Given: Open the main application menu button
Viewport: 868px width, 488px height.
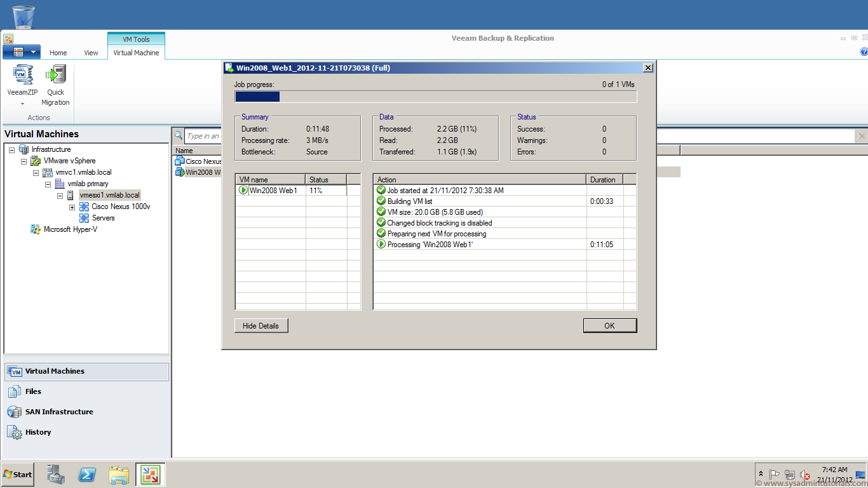Looking at the screenshot, I should [21, 52].
